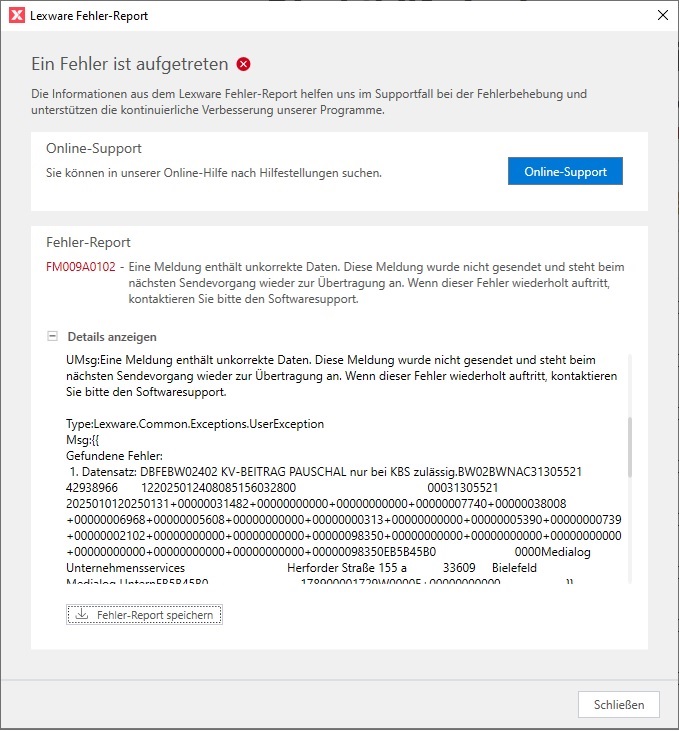679x731 pixels.
Task: Click the '0000Medialog' text in details
Action: [553, 552]
